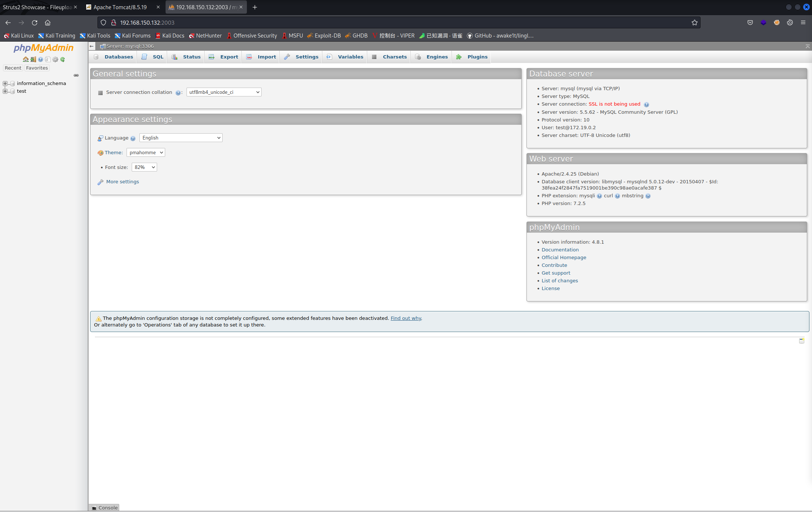Open the Contribute link
Viewport: 812px width, 512px height.
pos(554,265)
